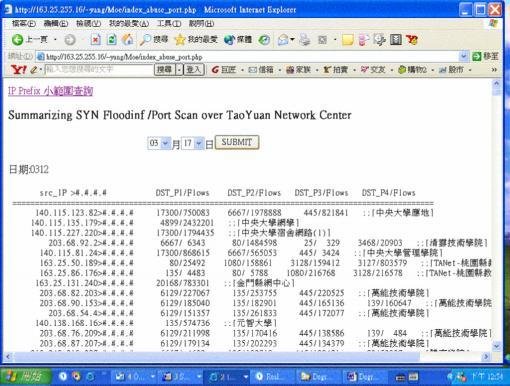510x386 pixels.
Task: Click the 拍賣 auction shortcut in Yahoo toolbar
Action: pyautogui.click(x=336, y=70)
